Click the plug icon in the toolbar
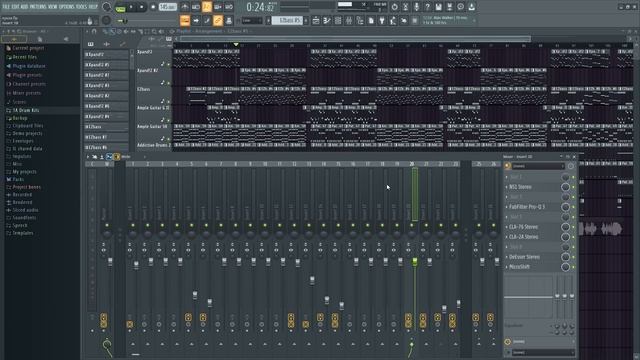The width and height of the screenshot is (640, 360). [382, 20]
